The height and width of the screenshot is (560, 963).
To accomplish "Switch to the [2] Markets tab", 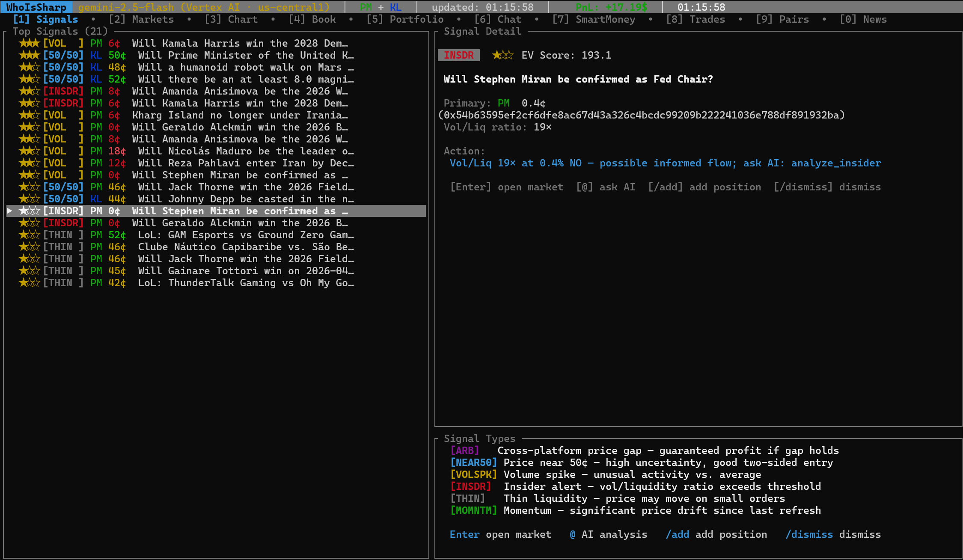I will (141, 19).
